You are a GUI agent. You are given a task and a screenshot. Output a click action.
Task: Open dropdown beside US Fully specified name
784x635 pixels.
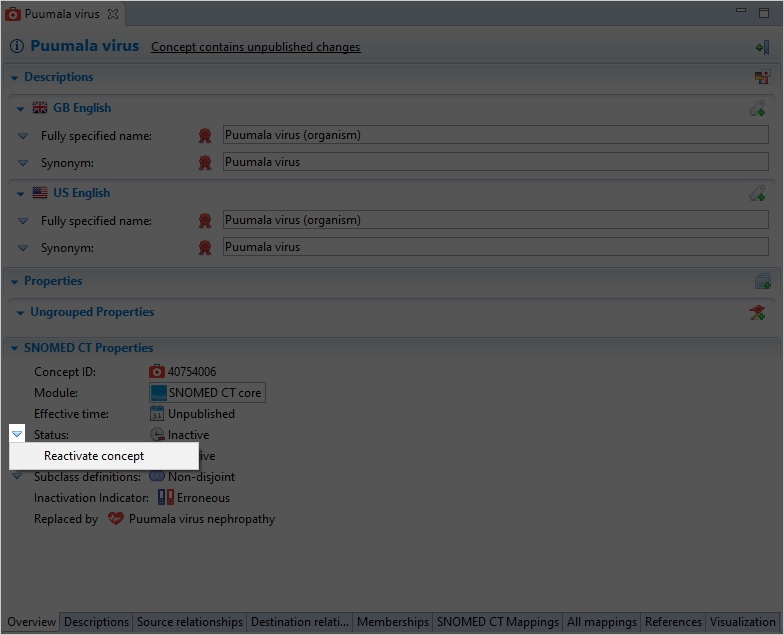pyautogui.click(x=23, y=221)
